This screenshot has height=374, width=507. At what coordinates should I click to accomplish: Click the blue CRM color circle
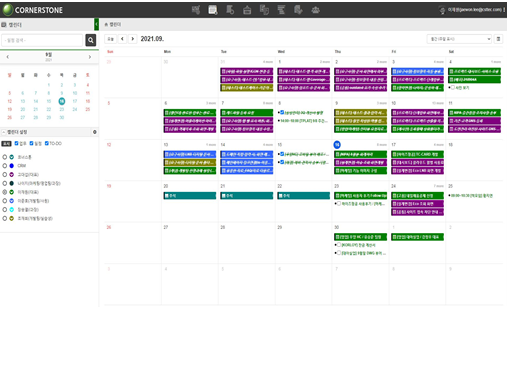point(12,166)
